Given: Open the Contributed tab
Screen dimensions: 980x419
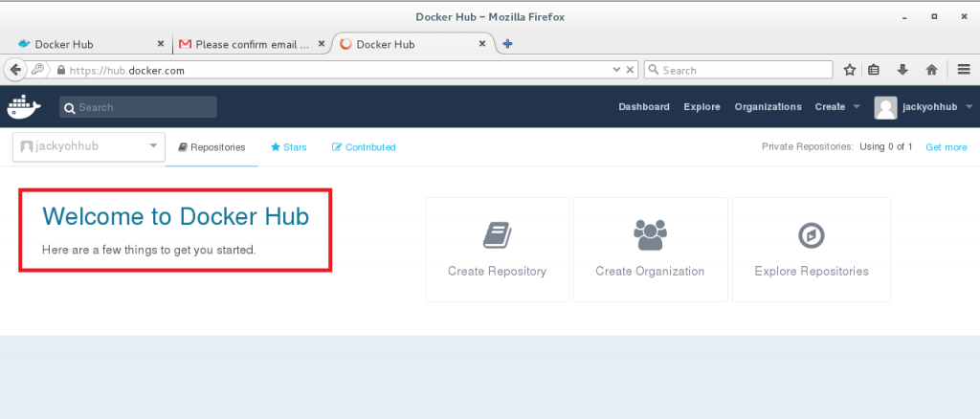Looking at the screenshot, I should 364,147.
